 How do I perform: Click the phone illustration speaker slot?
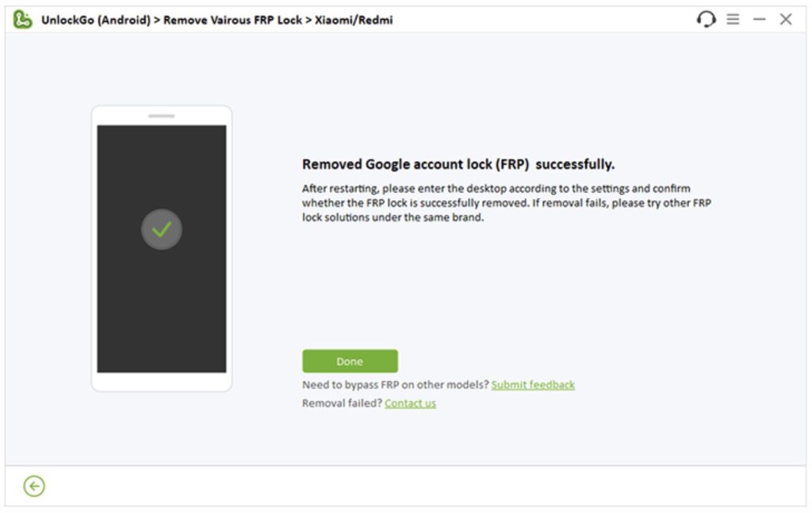(x=162, y=116)
